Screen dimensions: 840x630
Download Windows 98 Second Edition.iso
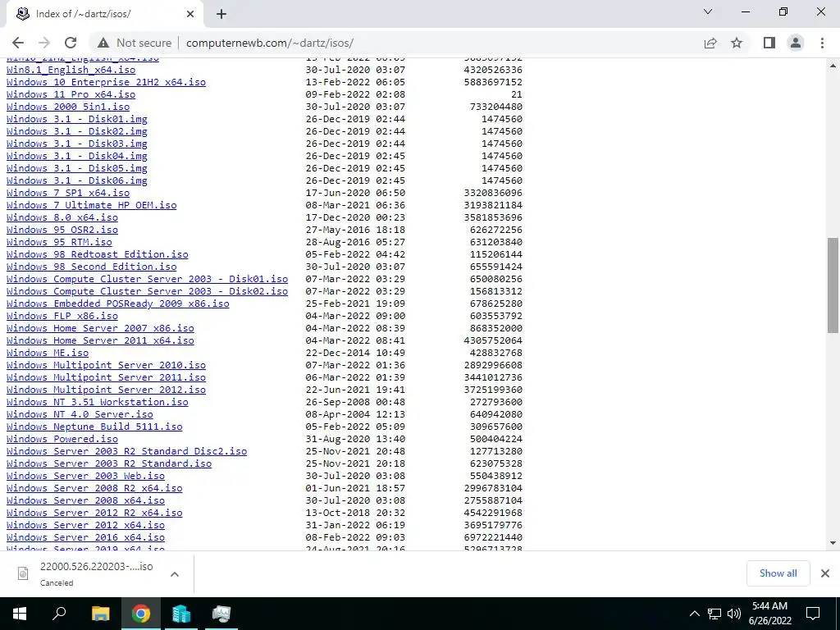pos(92,267)
